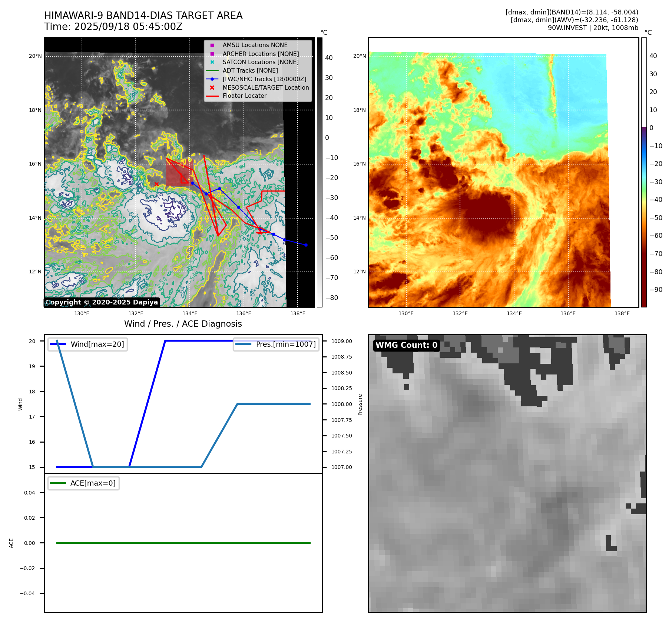Click the 'Wind[max=20]' legend entry
The image size is (672, 626).
click(87, 344)
